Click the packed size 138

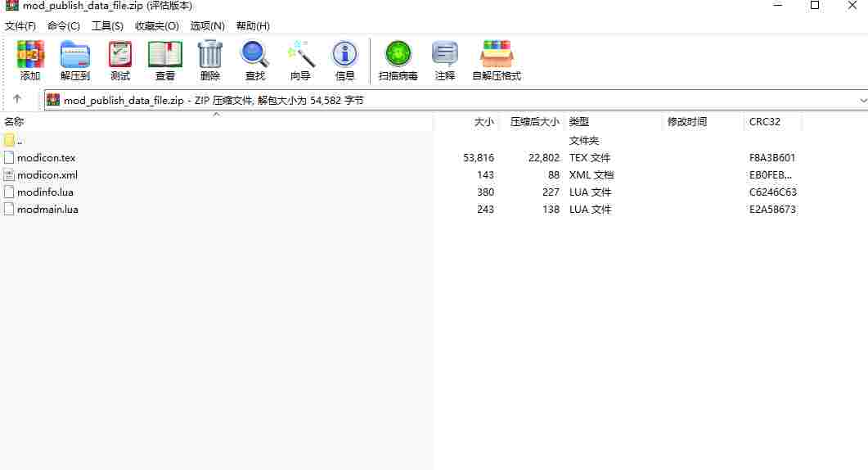(551, 210)
